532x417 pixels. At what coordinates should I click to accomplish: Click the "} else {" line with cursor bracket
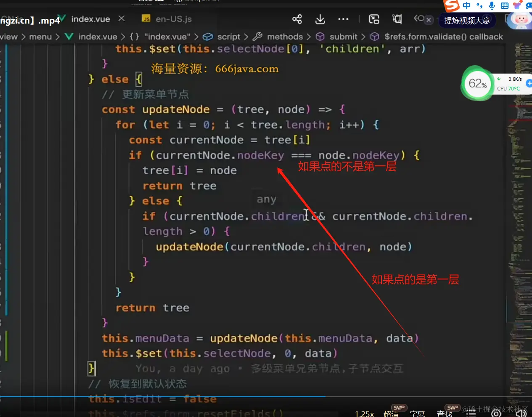[x=115, y=79]
